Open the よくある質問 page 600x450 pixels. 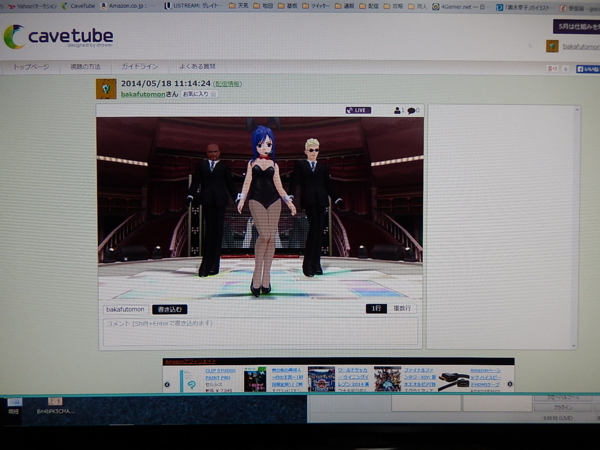(197, 67)
